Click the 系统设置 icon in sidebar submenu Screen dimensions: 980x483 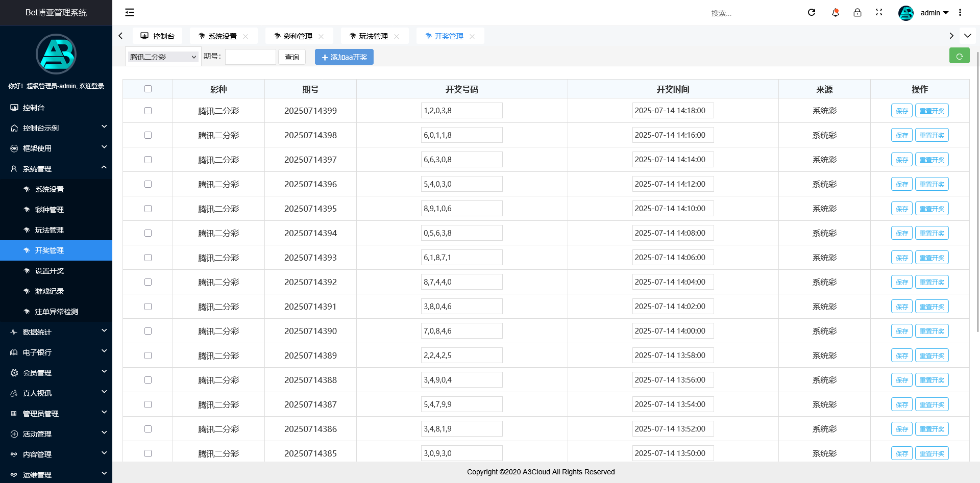[27, 189]
